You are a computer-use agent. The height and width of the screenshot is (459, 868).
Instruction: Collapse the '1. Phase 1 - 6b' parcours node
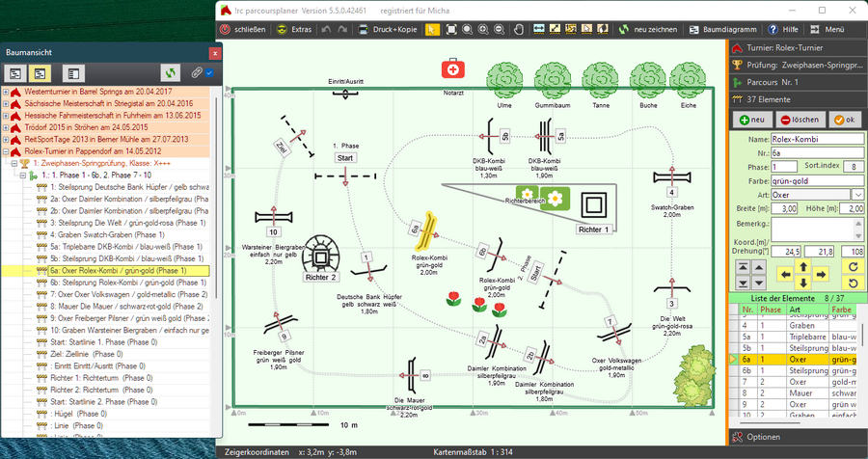(23, 175)
